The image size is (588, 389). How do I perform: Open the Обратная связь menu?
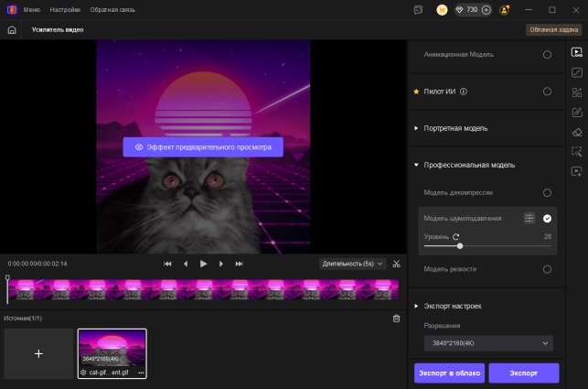(x=112, y=10)
